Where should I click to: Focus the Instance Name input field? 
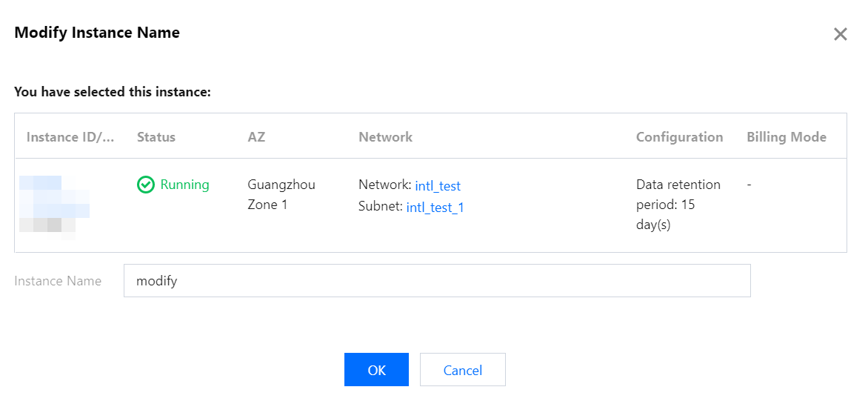click(x=437, y=281)
